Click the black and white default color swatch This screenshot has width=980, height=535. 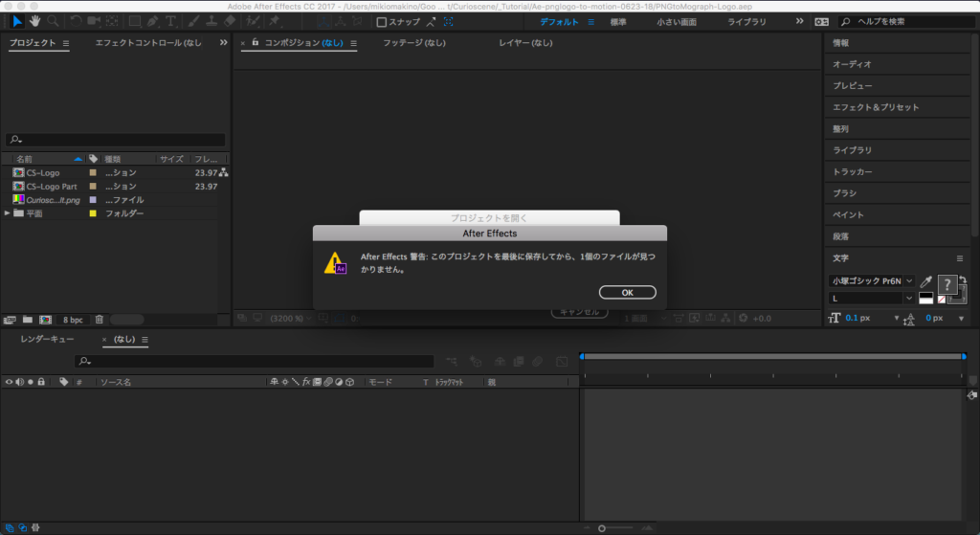[925, 298]
